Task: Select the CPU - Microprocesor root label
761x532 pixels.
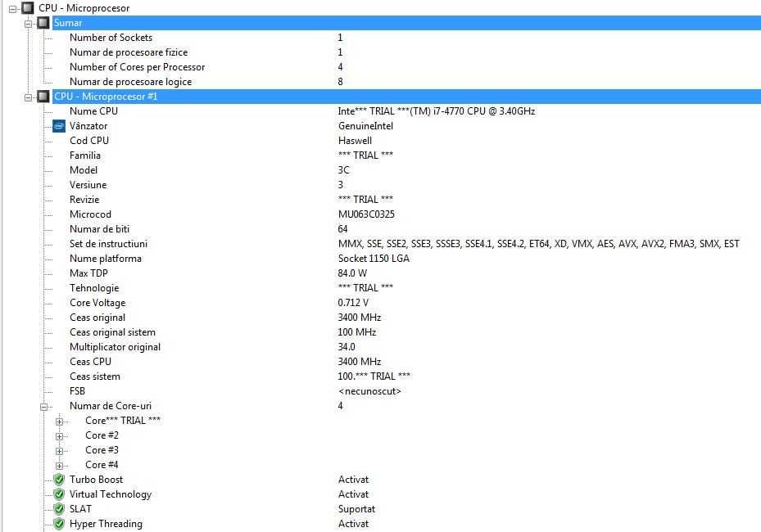Action: pos(84,8)
